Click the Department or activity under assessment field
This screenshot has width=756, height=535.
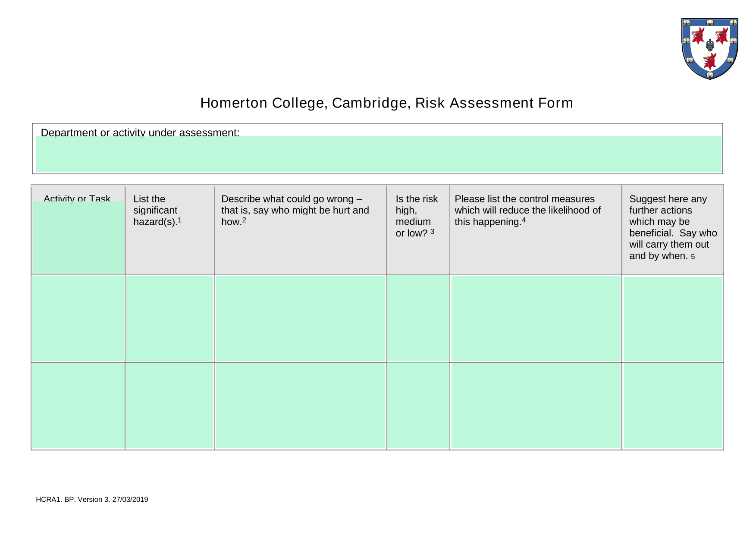coord(379,154)
